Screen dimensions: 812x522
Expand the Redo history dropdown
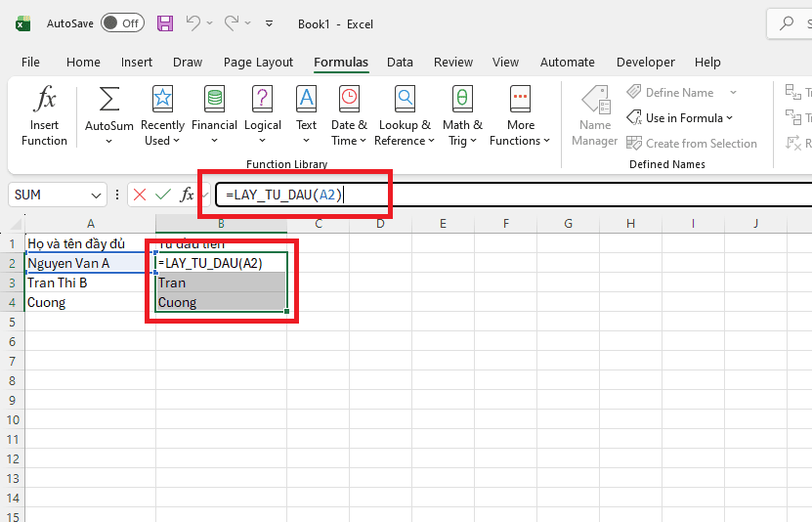248,23
